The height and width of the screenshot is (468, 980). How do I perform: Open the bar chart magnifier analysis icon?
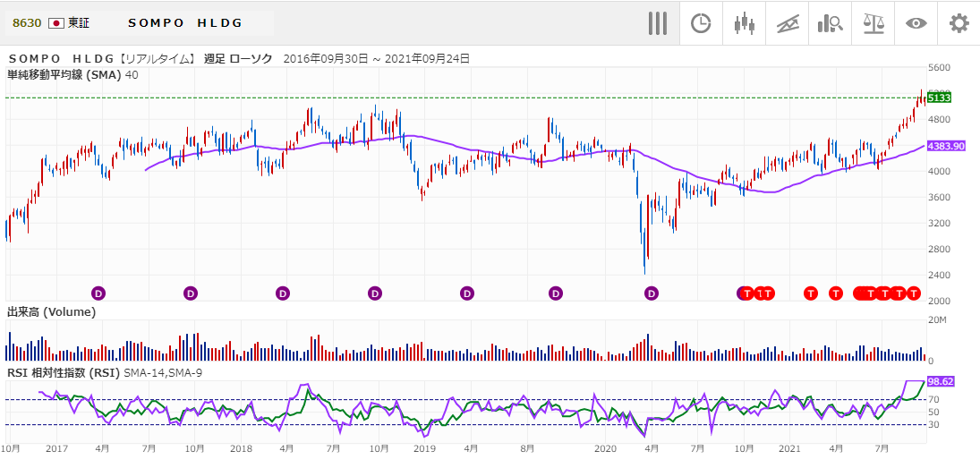830,23
